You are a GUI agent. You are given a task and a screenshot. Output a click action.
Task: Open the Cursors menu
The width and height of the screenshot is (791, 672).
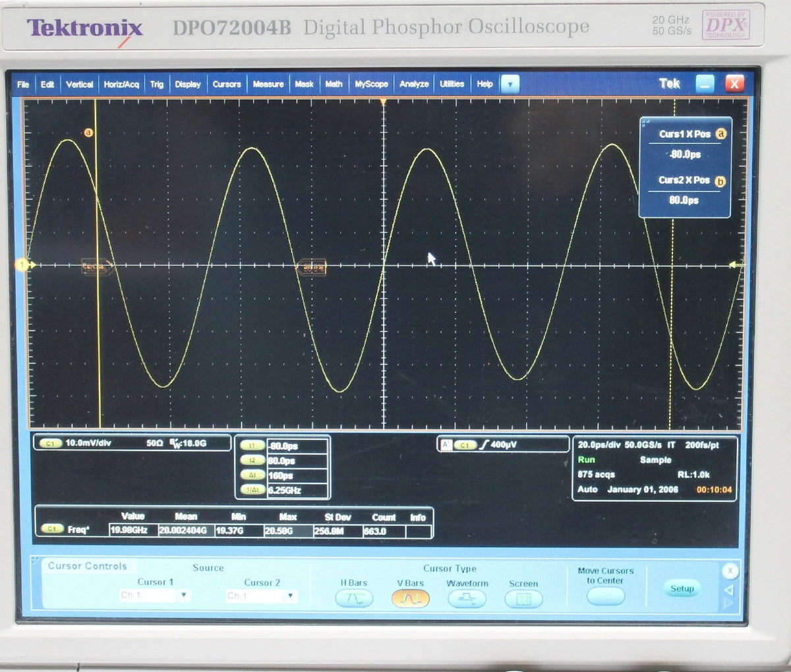click(x=227, y=84)
